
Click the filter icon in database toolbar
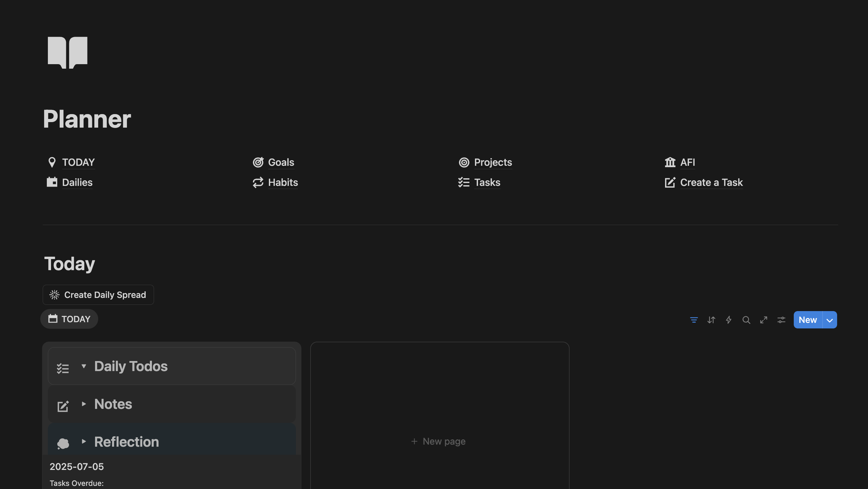click(693, 320)
